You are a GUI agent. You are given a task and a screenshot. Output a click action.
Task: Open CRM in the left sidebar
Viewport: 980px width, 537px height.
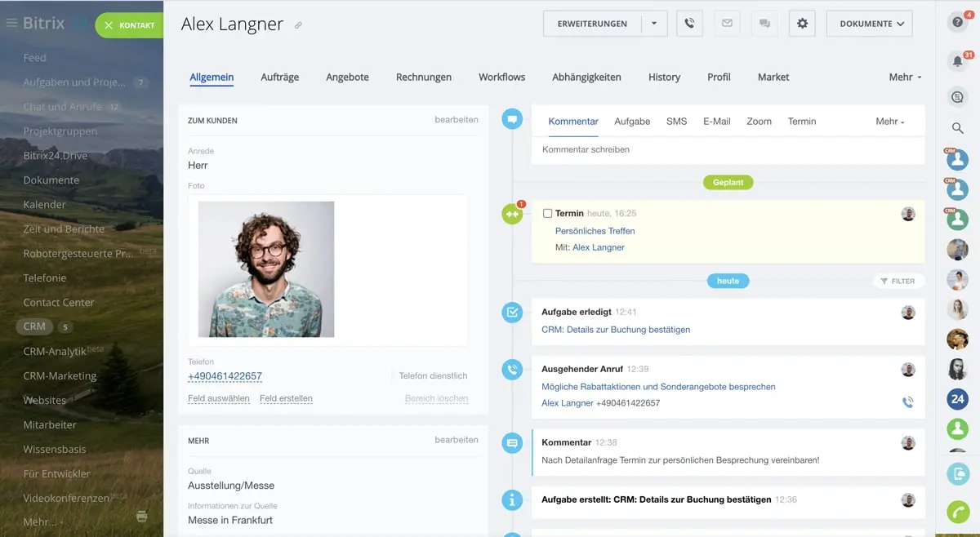click(34, 326)
